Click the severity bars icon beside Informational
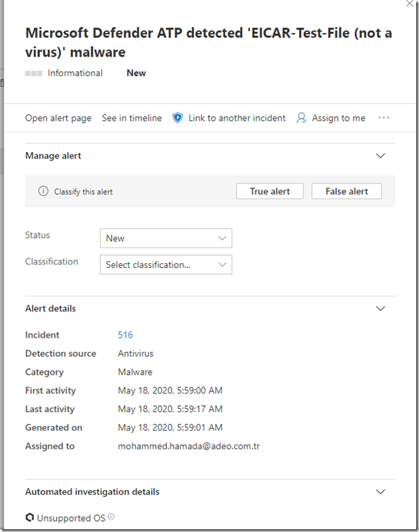The width and height of the screenshot is (419, 532). (34, 73)
